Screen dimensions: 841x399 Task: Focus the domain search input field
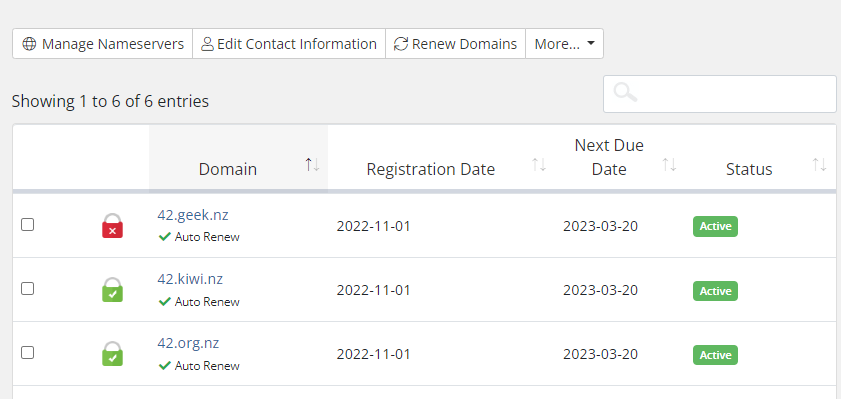(x=720, y=94)
